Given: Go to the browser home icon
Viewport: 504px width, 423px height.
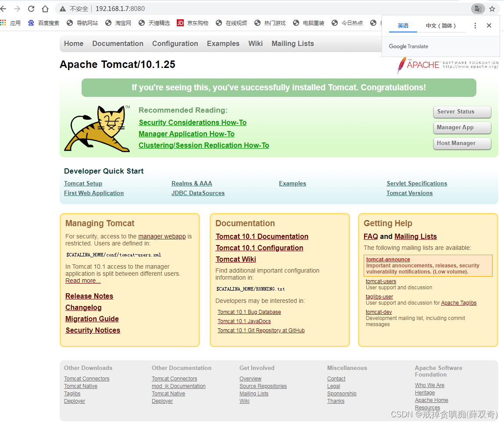Looking at the screenshot, I should click(x=45, y=9).
